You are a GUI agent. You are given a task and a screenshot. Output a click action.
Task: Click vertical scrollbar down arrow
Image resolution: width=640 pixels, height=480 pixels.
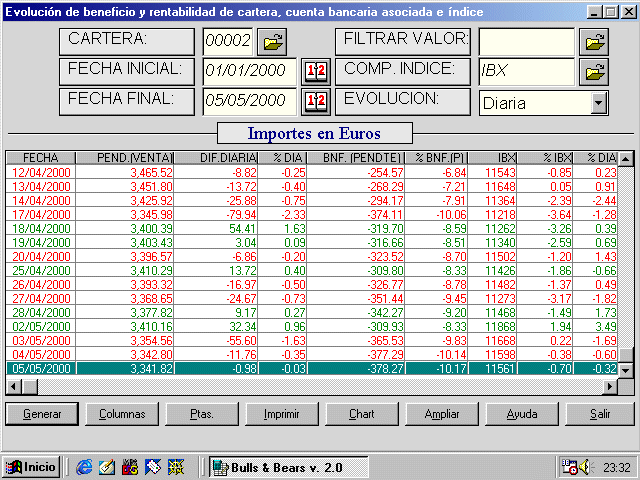[x=626, y=370]
